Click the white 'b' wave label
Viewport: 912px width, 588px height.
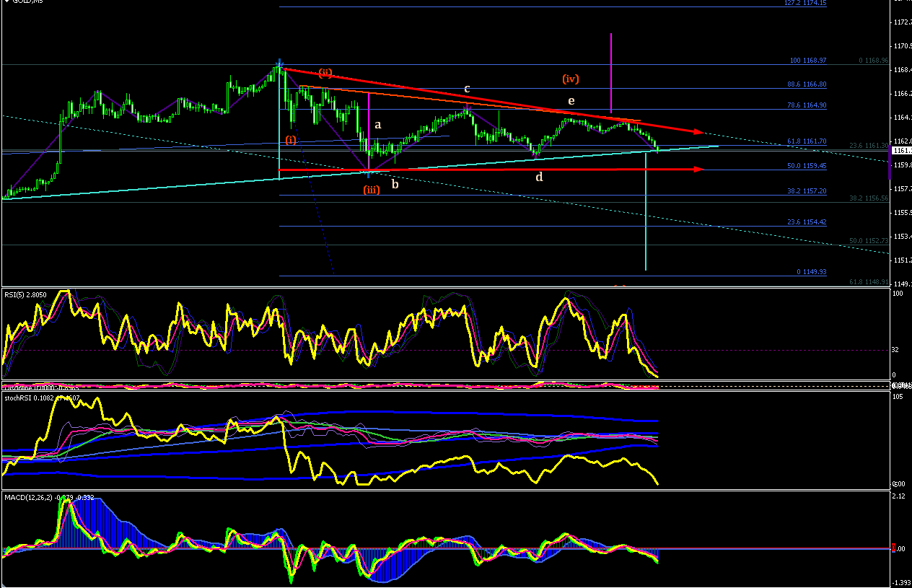click(395, 183)
